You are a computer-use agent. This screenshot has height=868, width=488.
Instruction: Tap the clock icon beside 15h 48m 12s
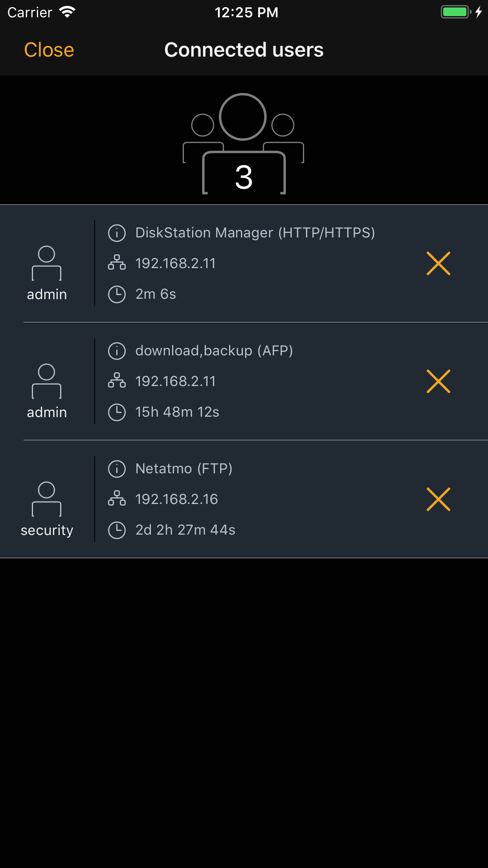pos(117,412)
